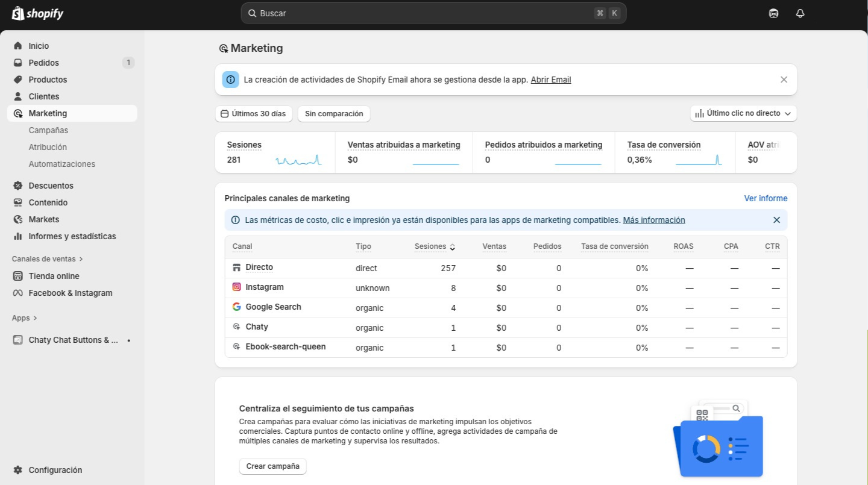
Task: Open the Último clic no directo dropdown
Action: (x=743, y=113)
